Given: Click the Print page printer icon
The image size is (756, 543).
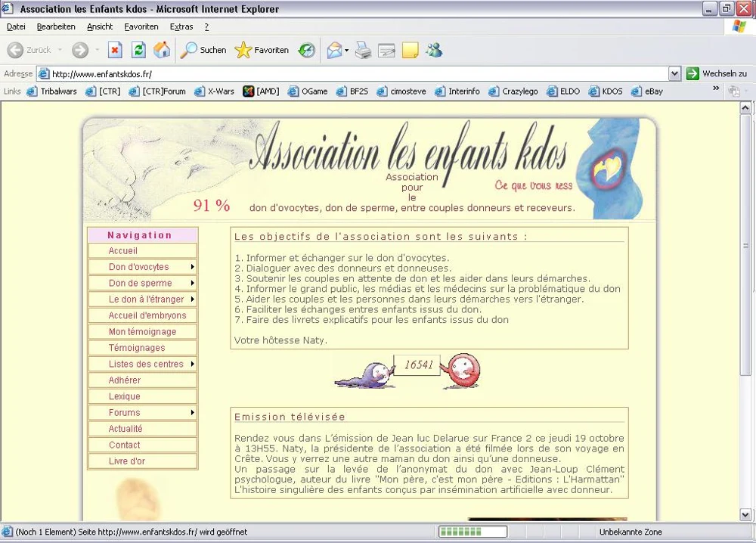Looking at the screenshot, I should pyautogui.click(x=363, y=50).
